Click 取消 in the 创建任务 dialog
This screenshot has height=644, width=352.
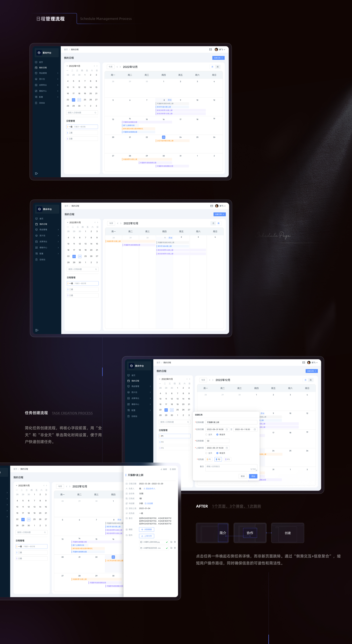[243, 476]
